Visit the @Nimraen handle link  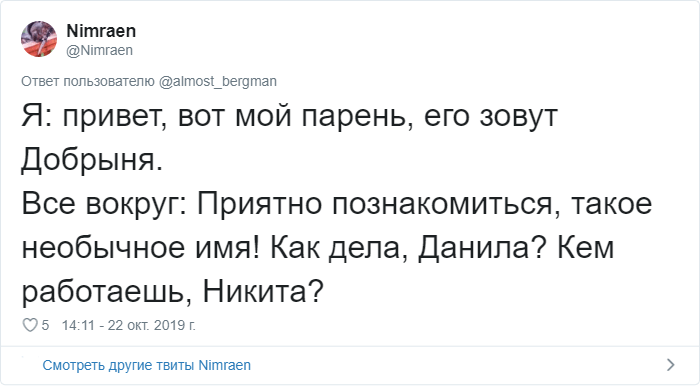tap(100, 50)
